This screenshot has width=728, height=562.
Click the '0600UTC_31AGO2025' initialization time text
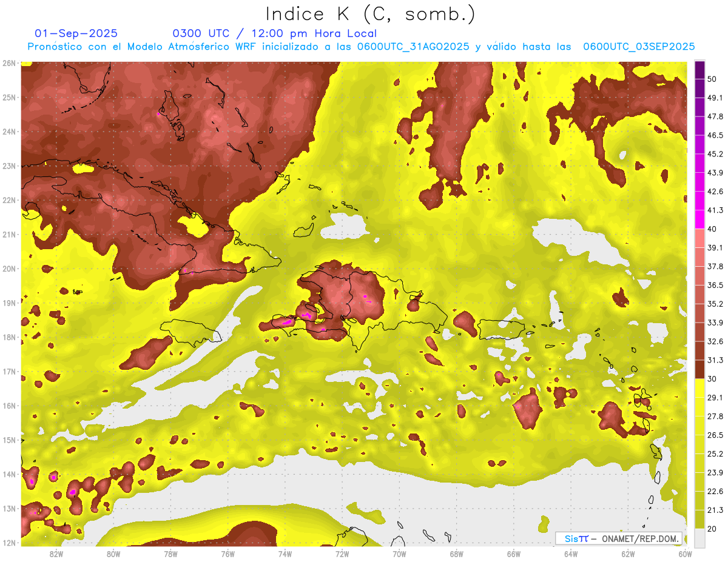tap(413, 47)
